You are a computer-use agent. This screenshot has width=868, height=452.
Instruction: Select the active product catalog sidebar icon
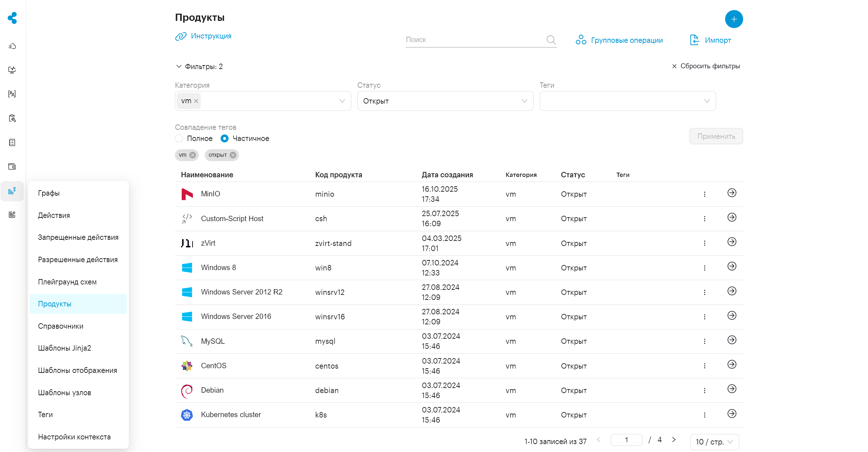click(x=12, y=191)
